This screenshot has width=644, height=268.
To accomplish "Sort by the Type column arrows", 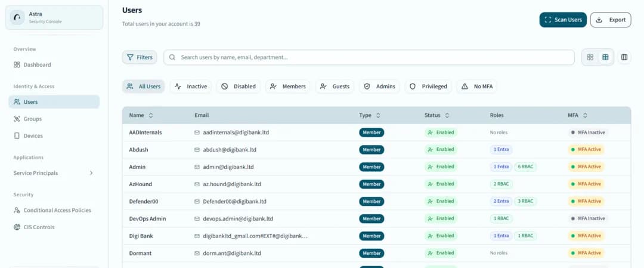I will tap(378, 116).
